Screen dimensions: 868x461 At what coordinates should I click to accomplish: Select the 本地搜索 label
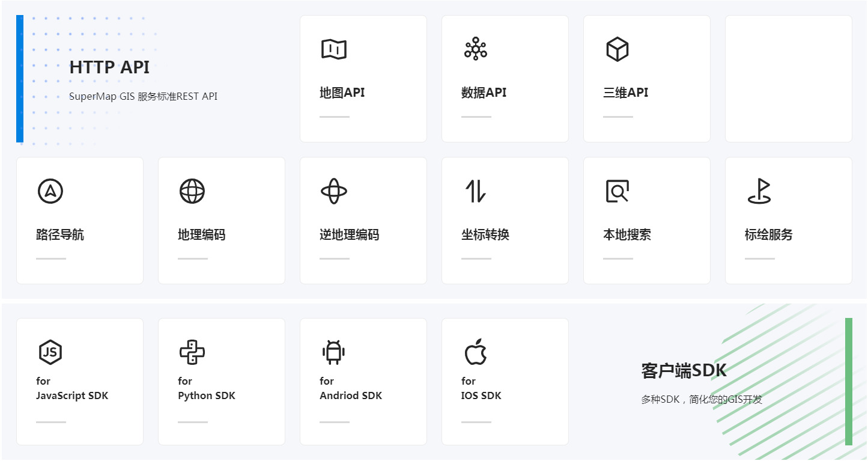[x=627, y=234]
